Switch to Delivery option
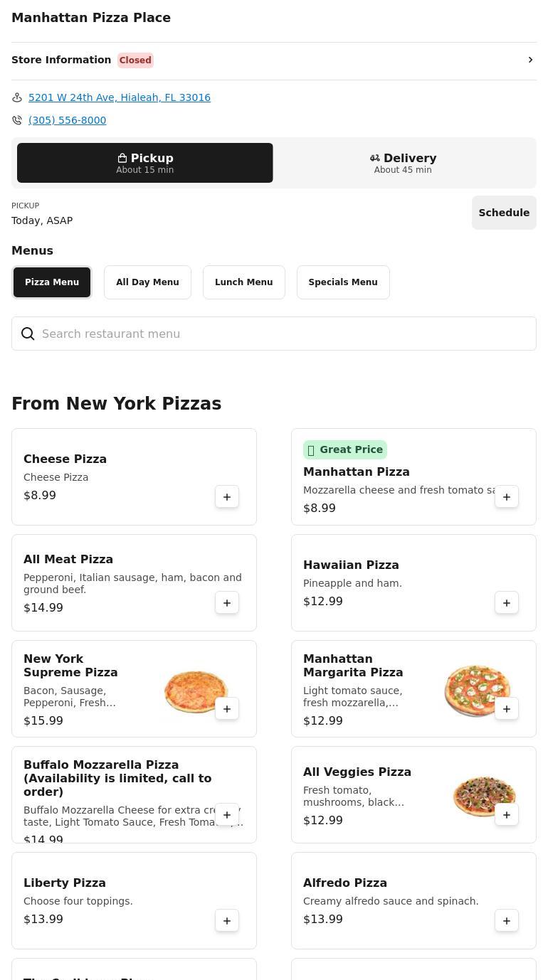The height and width of the screenshot is (980, 548). [x=403, y=163]
